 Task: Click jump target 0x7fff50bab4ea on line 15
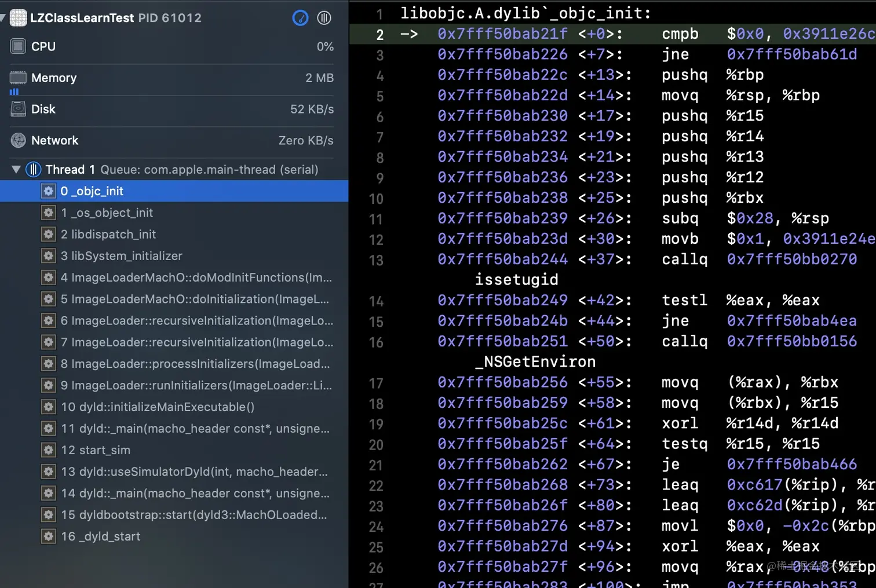[x=791, y=321]
